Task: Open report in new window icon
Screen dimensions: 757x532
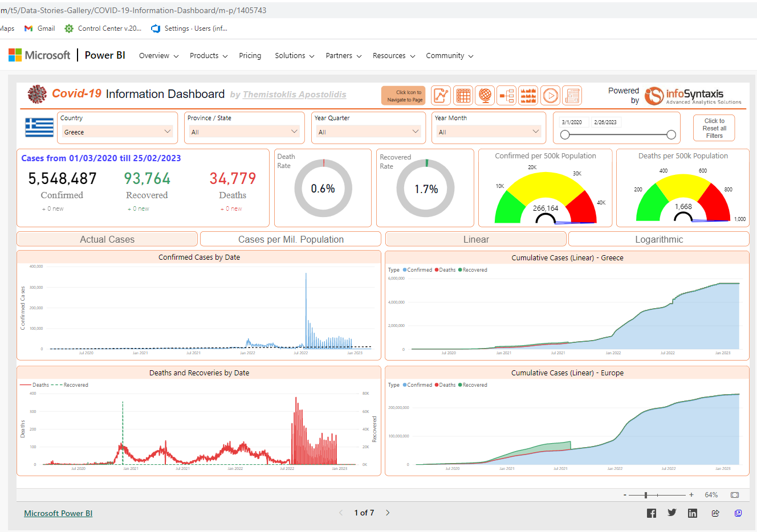Action: click(738, 513)
